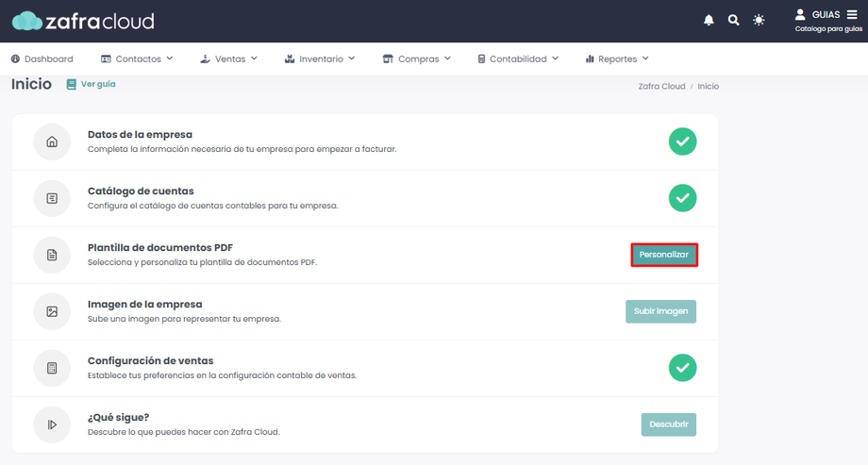Click the Datos de la empresa title

coord(140,135)
